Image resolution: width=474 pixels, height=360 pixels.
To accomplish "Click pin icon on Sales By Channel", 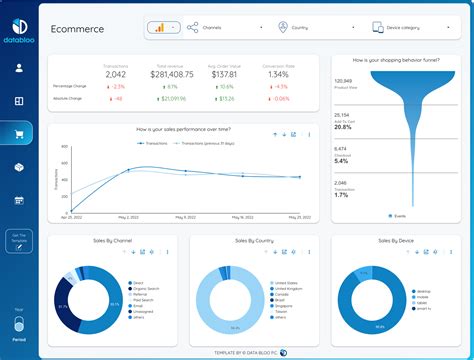I will click(x=152, y=252).
